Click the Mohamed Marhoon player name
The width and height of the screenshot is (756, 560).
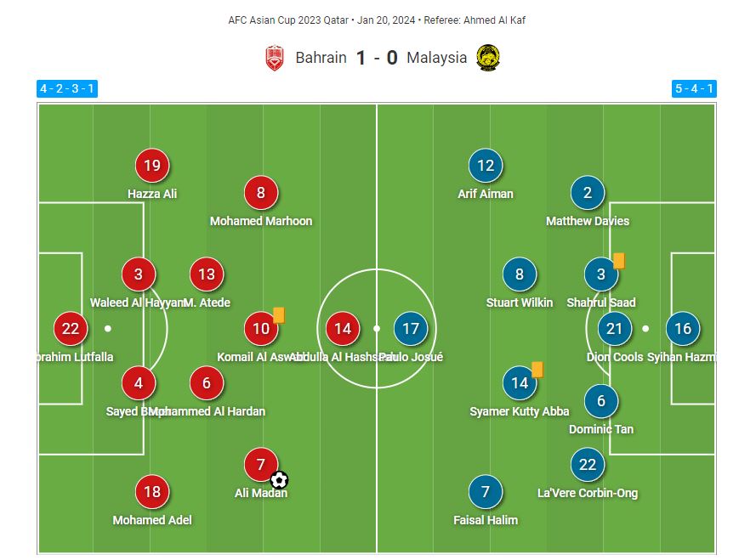tap(261, 221)
